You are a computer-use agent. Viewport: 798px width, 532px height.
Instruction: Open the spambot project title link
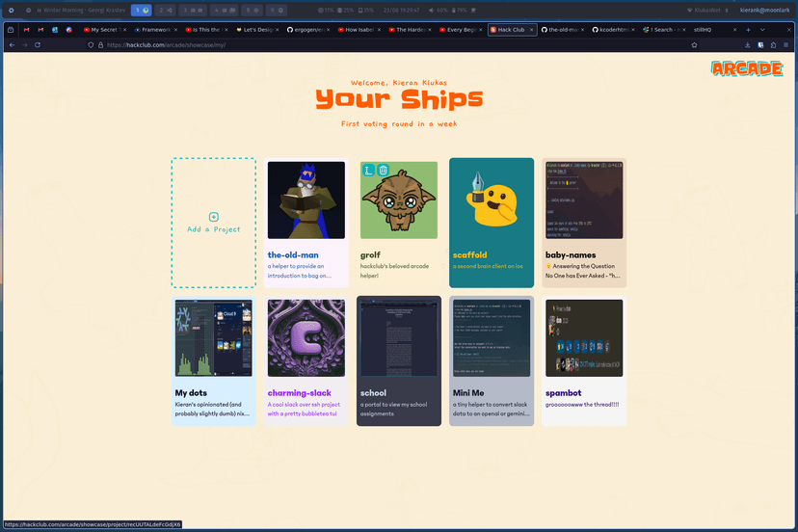point(564,393)
